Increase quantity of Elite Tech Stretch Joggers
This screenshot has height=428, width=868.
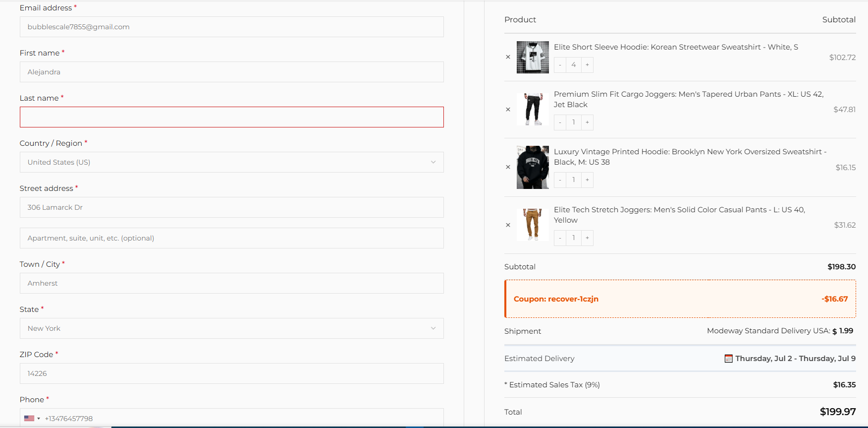point(587,238)
